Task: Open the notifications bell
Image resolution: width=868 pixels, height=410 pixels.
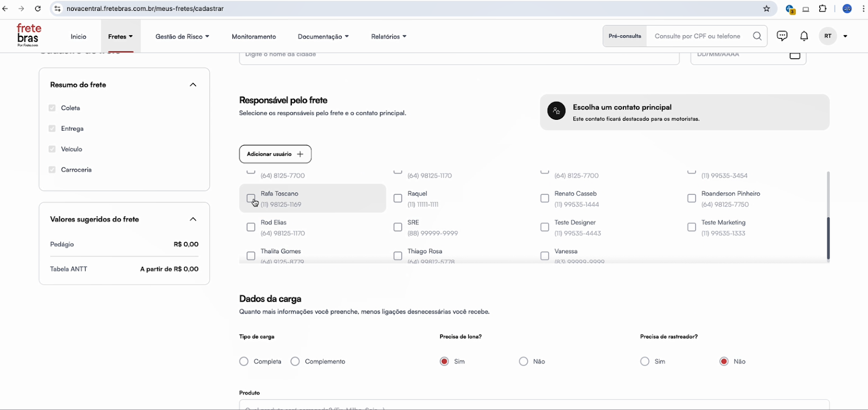Action: [804, 36]
